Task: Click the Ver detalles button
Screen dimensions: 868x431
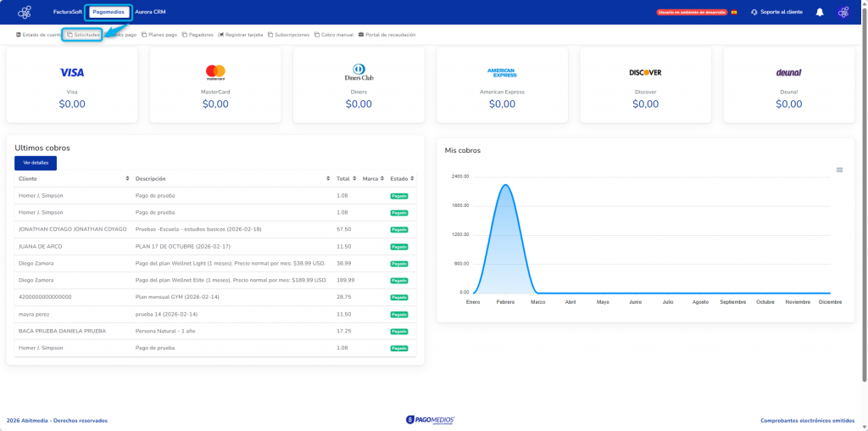Action: tap(36, 163)
